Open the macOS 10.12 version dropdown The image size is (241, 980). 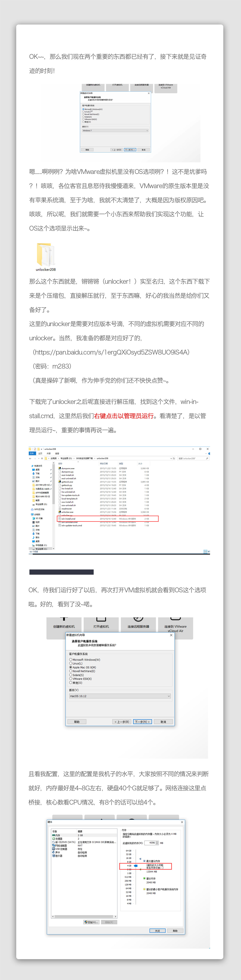(x=120, y=696)
